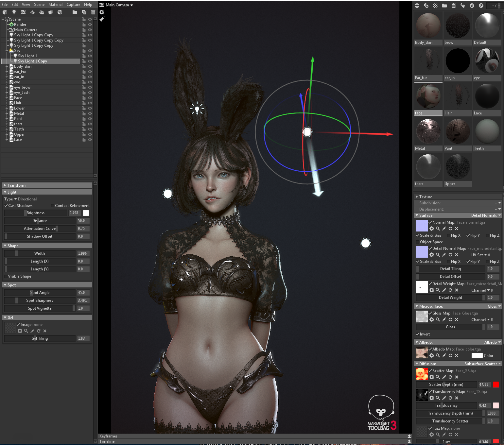
Task: Select Sky Light 1 in the scene tree
Action: pos(27,56)
